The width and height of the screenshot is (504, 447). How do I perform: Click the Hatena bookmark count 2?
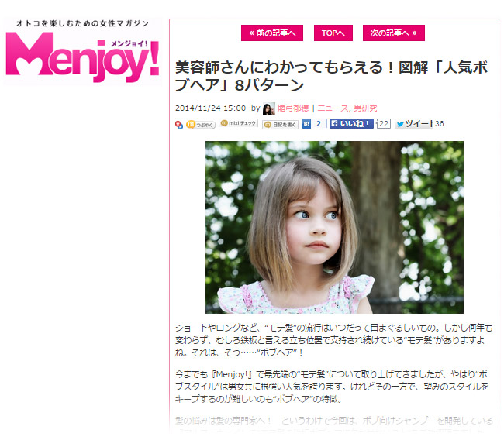click(x=319, y=124)
